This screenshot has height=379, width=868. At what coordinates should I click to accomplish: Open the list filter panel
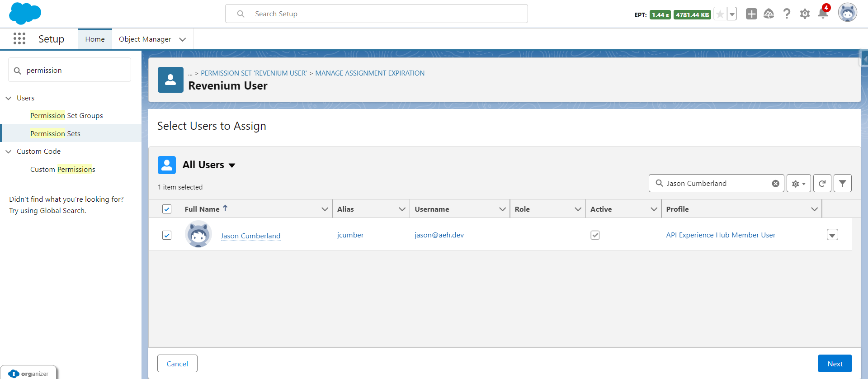click(842, 184)
